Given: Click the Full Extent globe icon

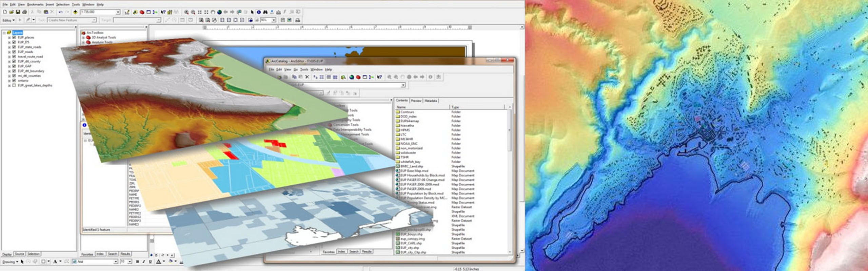Looking at the screenshot, I should coord(219,12).
